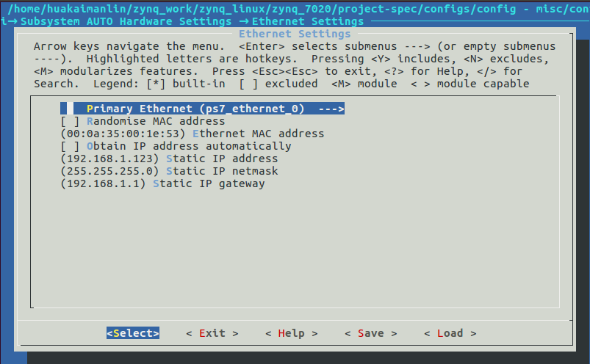Click Subsystem AUTO Hardware Settings breadcrumb text

click(126, 21)
